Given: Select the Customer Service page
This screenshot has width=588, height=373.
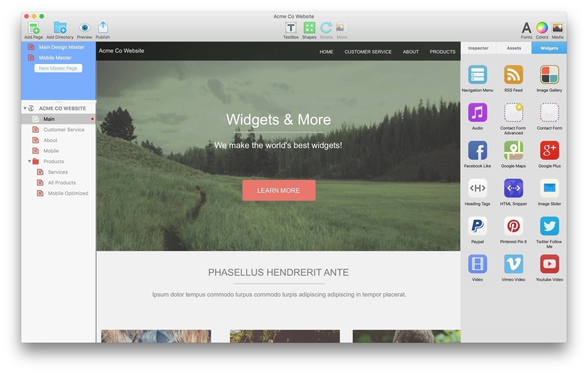Looking at the screenshot, I should point(64,130).
